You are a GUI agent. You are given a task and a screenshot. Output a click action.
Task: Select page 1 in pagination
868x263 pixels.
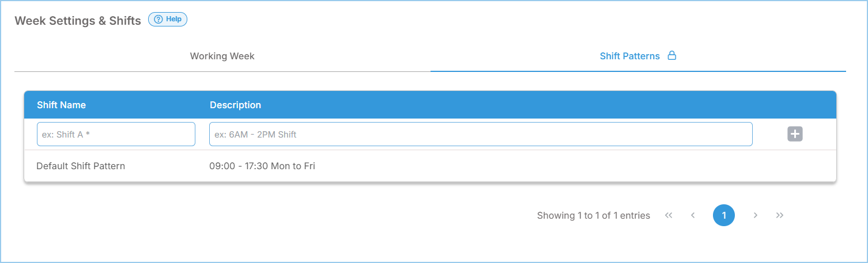click(724, 215)
